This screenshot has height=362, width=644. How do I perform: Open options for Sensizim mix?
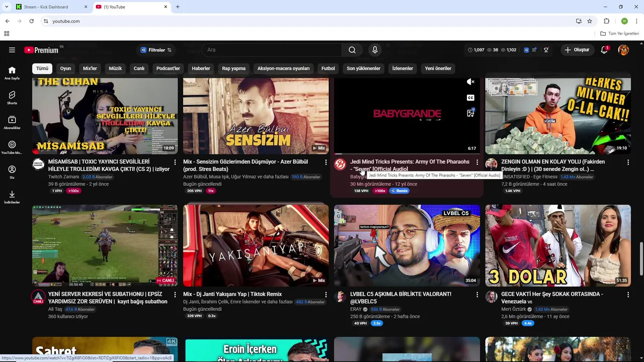(x=326, y=162)
